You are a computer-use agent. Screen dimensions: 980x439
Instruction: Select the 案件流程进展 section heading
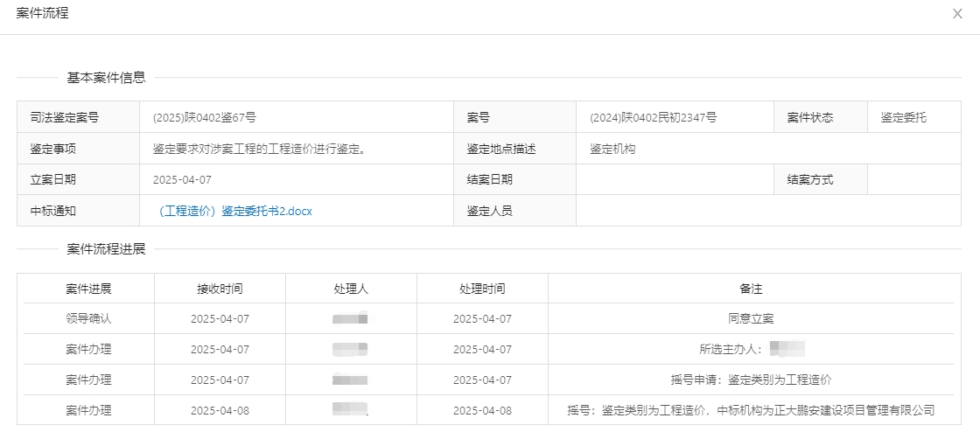tap(107, 249)
